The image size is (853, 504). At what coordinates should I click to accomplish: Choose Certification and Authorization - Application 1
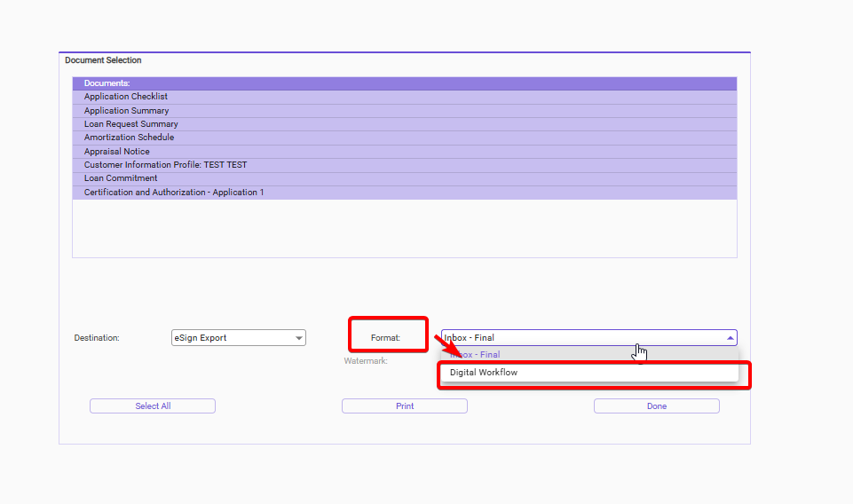(173, 193)
